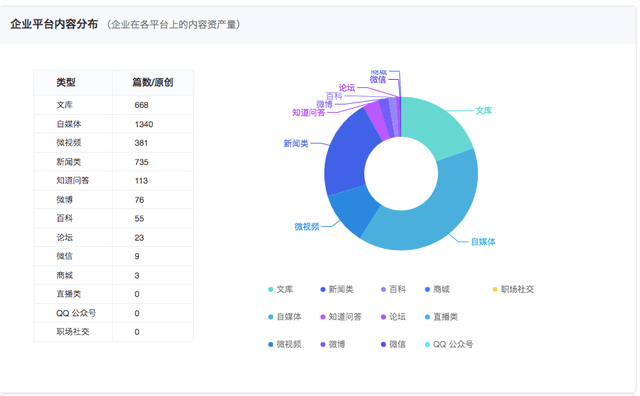This screenshot has width=640, height=396.
Task: Select the 知道问答 cell in the table
Action: [x=73, y=181]
